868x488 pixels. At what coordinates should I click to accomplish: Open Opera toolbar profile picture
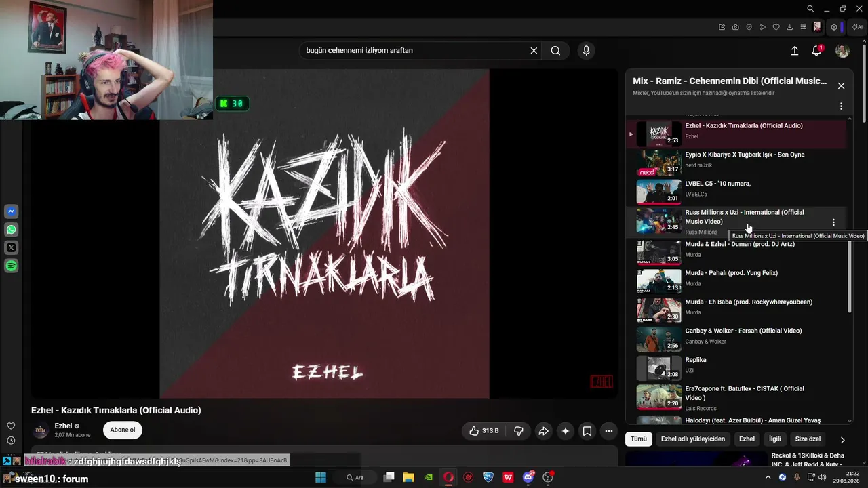(x=817, y=27)
